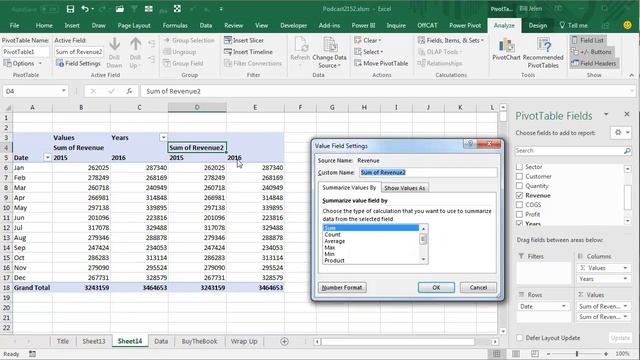
Task: Open Change Data Source
Action: [x=329, y=52]
